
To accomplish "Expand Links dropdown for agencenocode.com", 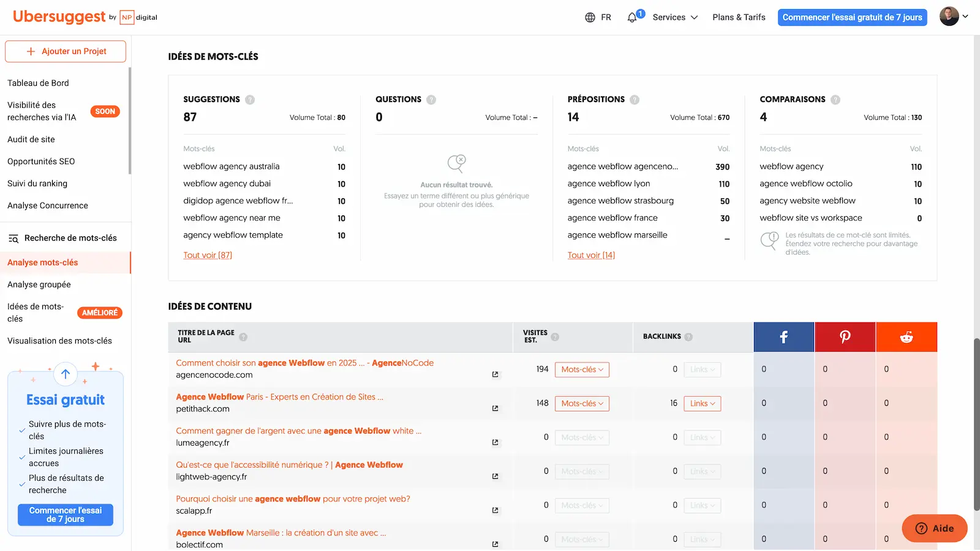I will tap(702, 370).
